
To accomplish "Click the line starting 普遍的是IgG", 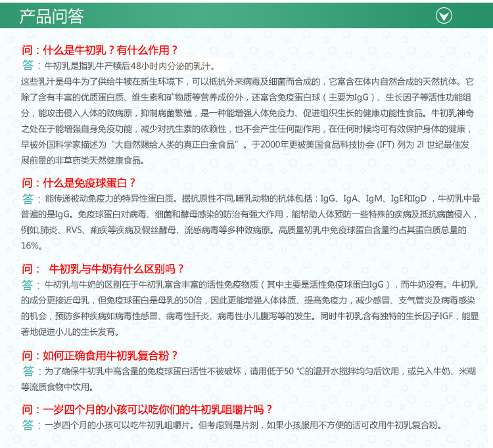I will coord(249,214).
